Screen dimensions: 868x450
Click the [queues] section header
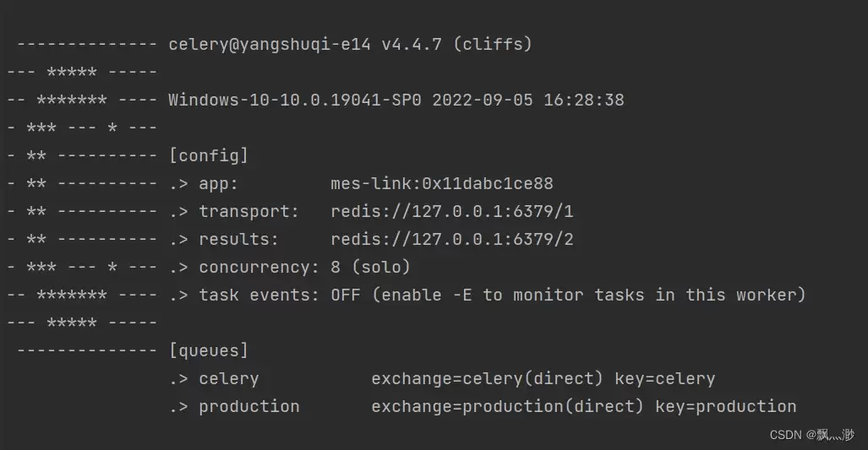(x=209, y=350)
